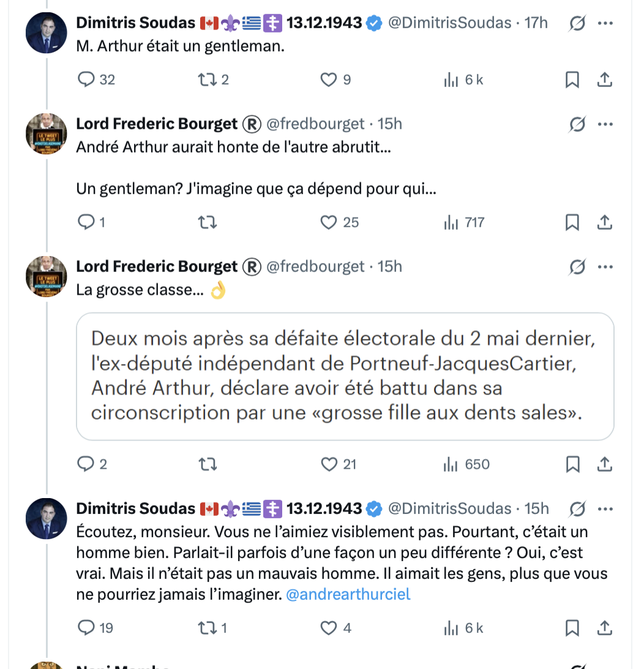
Task: Repost the "M. Arthur était un gentleman" tweet
Action: click(207, 80)
